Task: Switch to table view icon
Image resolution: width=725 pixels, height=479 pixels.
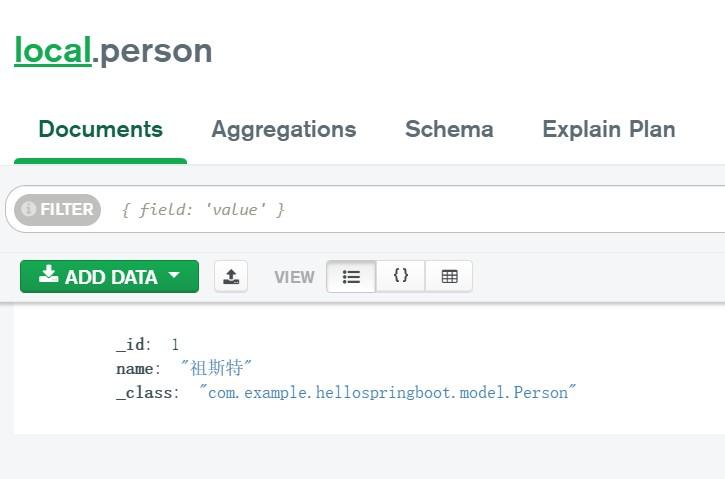Action: tap(449, 277)
